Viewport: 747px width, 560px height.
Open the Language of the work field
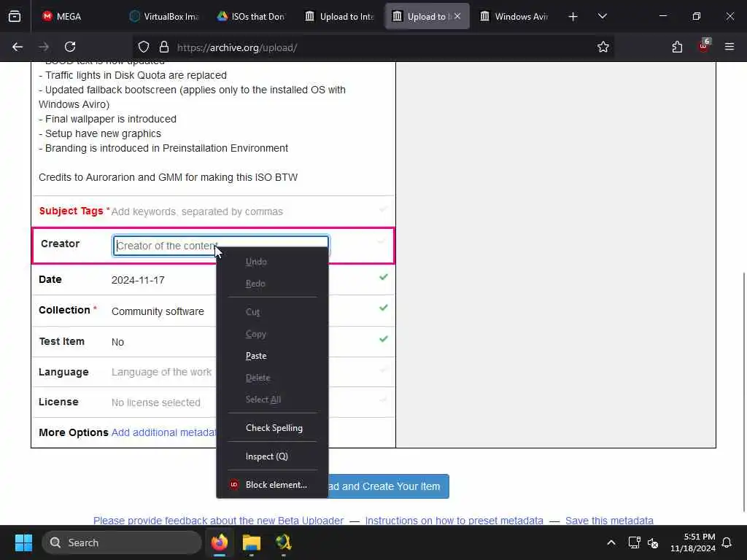[x=161, y=372]
